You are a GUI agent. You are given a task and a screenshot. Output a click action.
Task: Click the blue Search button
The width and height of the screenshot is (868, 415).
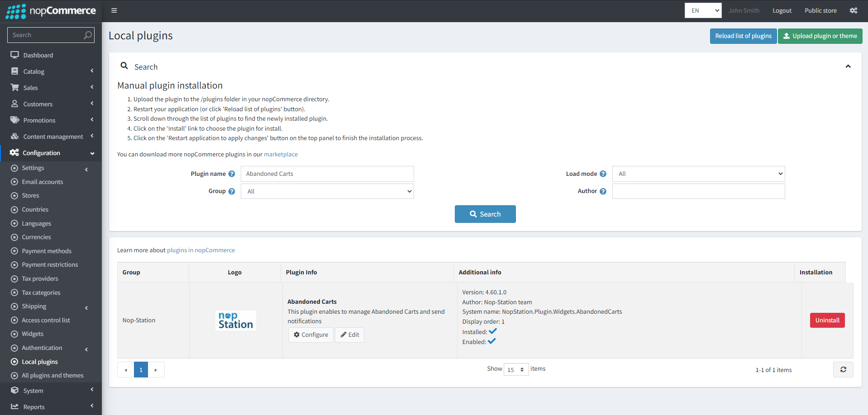point(485,214)
